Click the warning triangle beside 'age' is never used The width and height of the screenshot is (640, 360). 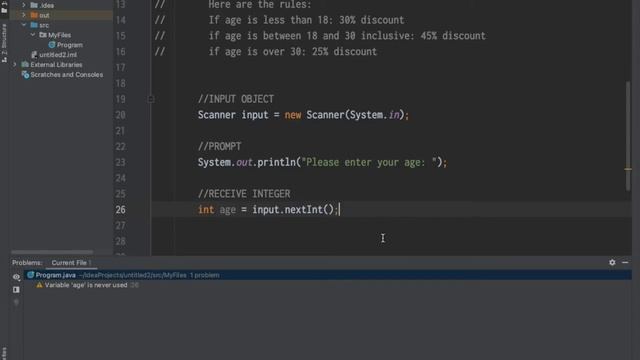(x=40, y=285)
